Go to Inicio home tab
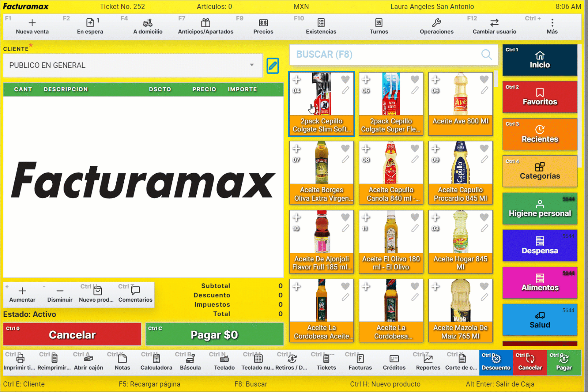588x392 pixels. (540, 60)
